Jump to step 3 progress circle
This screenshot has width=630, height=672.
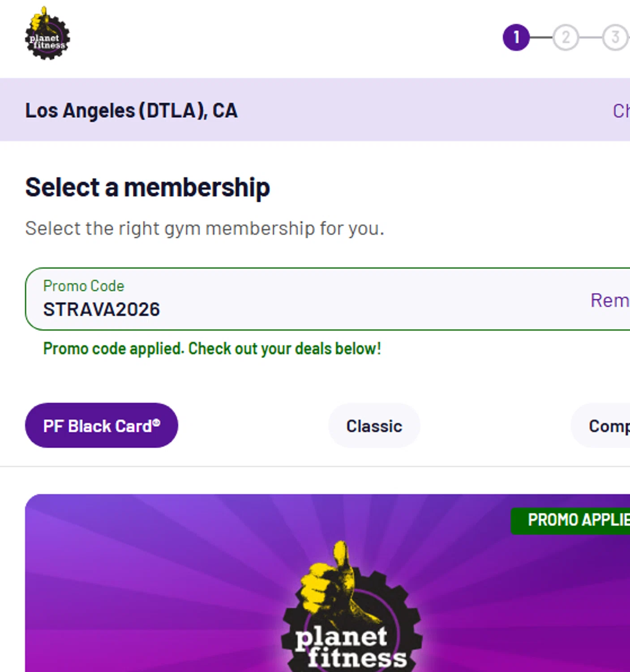click(x=616, y=37)
